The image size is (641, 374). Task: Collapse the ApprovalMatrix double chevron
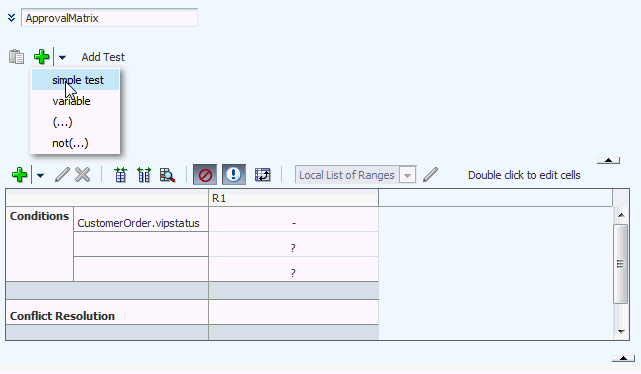click(x=11, y=18)
